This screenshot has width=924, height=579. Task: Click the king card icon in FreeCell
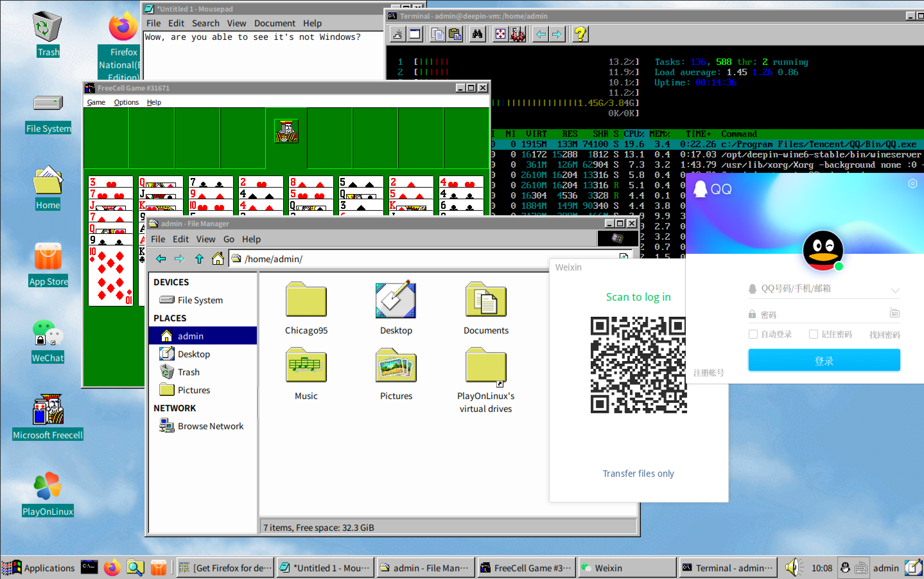pyautogui.click(x=286, y=131)
